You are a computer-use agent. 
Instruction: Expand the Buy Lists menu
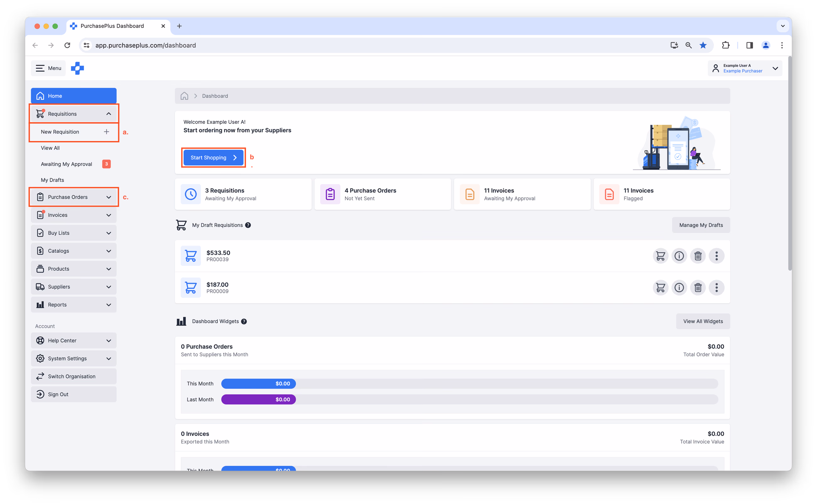(x=74, y=233)
